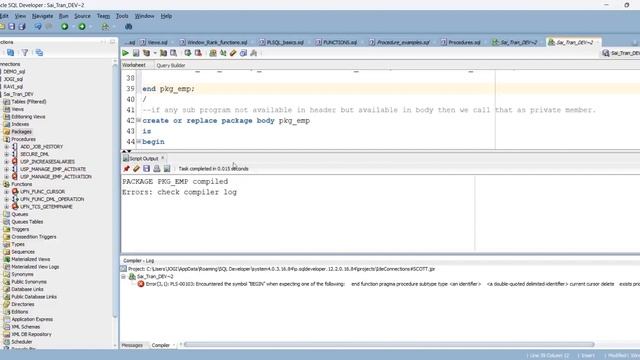Close the Script Output tab

[x=162, y=158]
